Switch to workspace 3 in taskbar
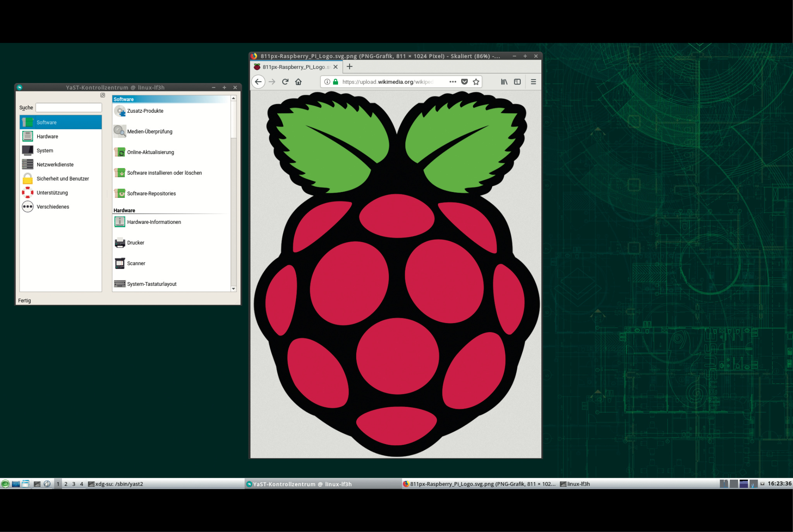The height and width of the screenshot is (532, 793). [74, 484]
